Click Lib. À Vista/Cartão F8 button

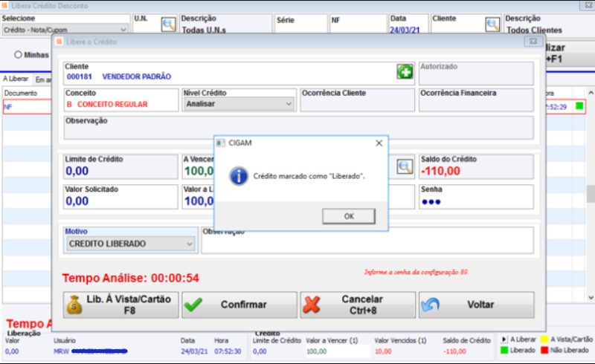point(120,305)
